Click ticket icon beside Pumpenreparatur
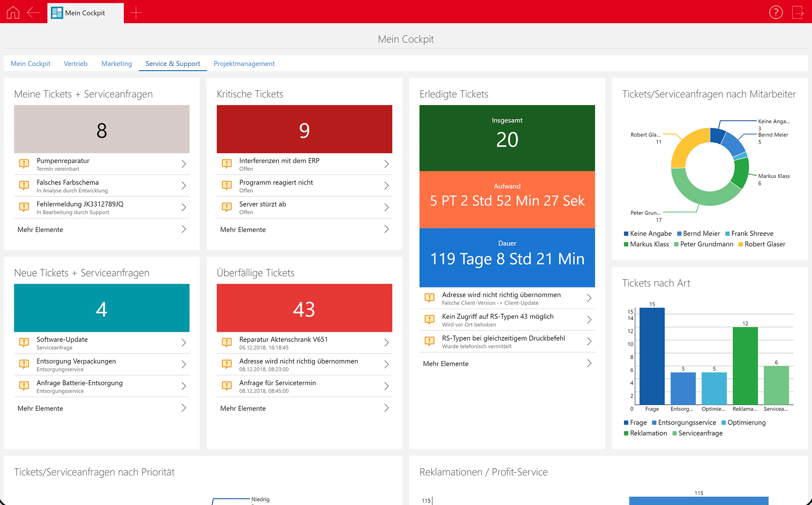812x505 pixels. (x=24, y=163)
